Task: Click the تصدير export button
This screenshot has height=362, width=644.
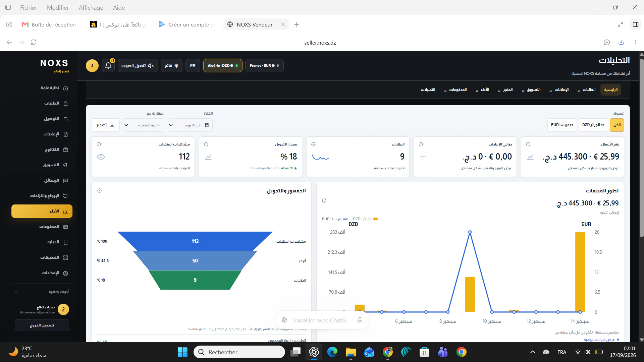Action: click(106, 125)
